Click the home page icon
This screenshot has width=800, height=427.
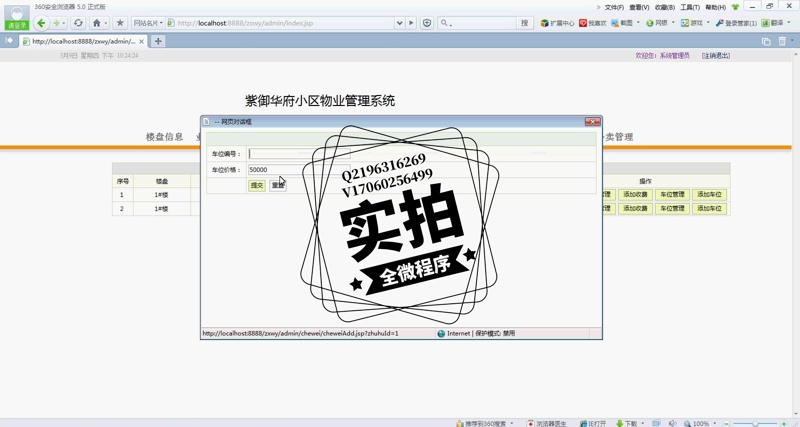click(97, 23)
